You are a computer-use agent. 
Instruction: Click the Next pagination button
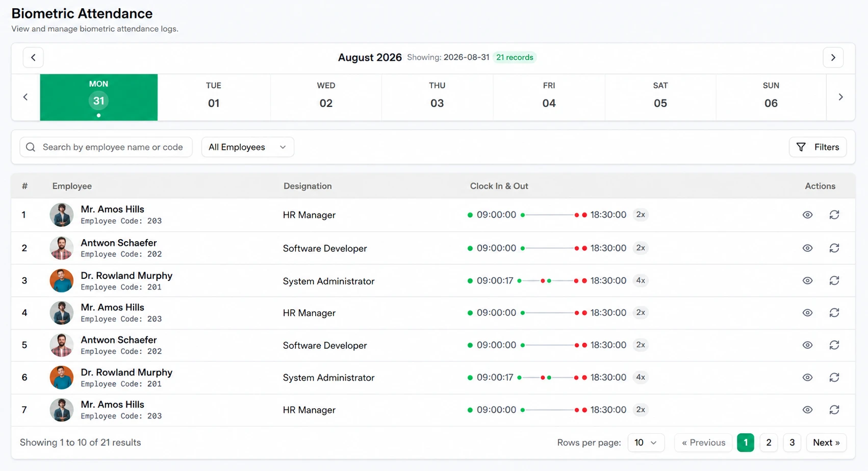click(826, 442)
